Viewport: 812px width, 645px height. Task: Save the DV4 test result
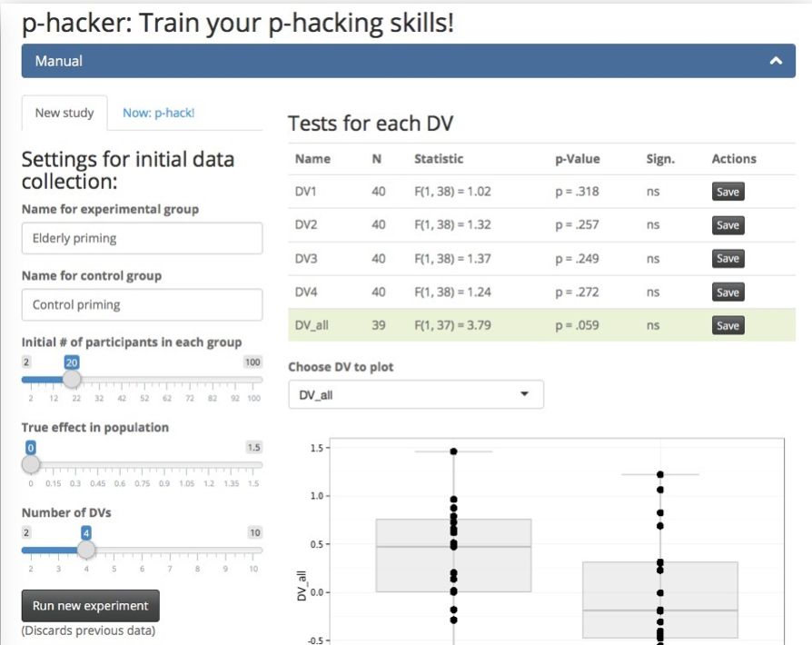coord(728,293)
